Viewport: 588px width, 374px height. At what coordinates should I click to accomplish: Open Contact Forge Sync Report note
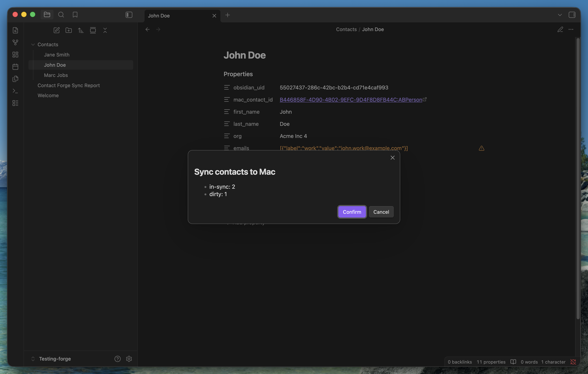point(69,85)
